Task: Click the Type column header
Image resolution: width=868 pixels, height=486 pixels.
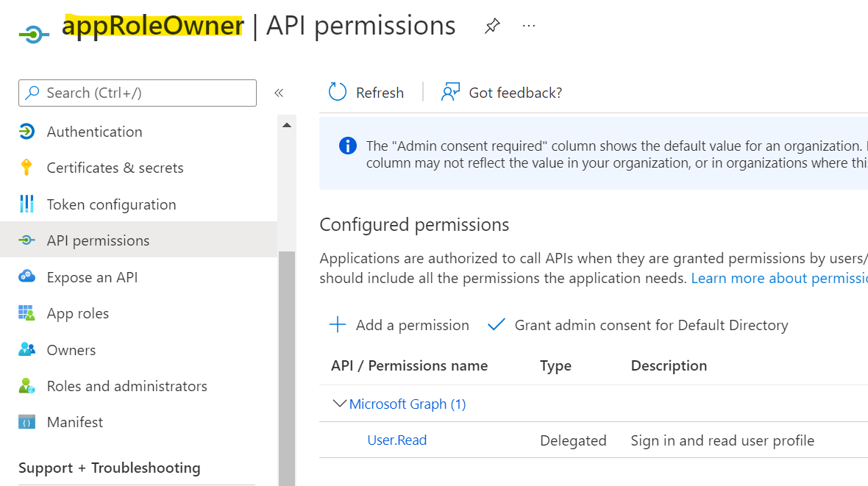Action: point(556,366)
